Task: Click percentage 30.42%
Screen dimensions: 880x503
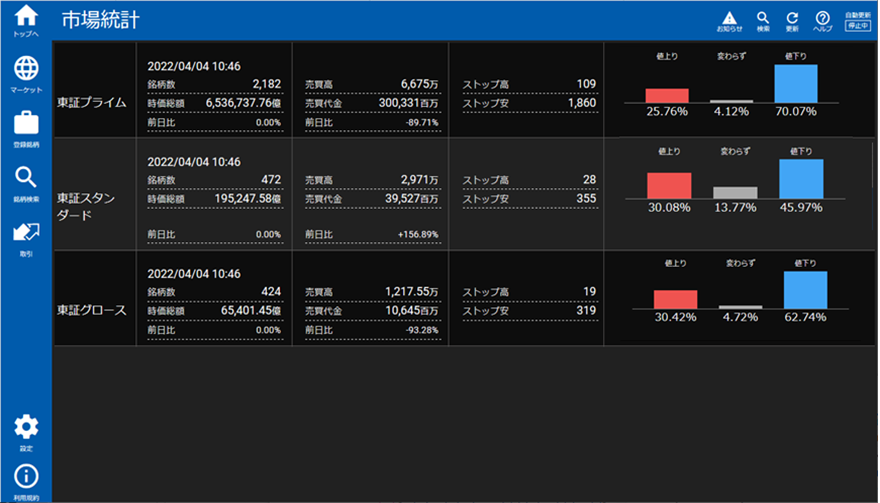Action: (x=676, y=317)
